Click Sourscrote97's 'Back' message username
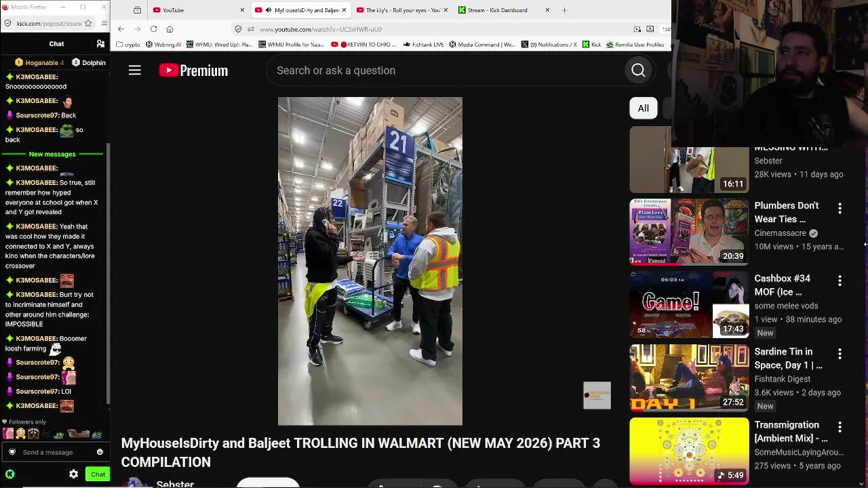This screenshot has width=868, height=488. 37,115
